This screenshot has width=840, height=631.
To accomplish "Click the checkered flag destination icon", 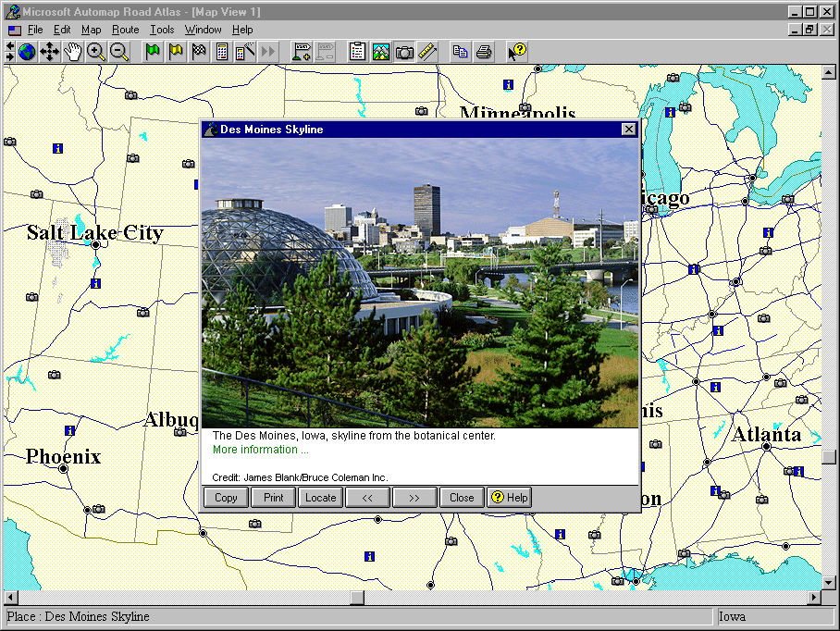I will click(x=199, y=52).
